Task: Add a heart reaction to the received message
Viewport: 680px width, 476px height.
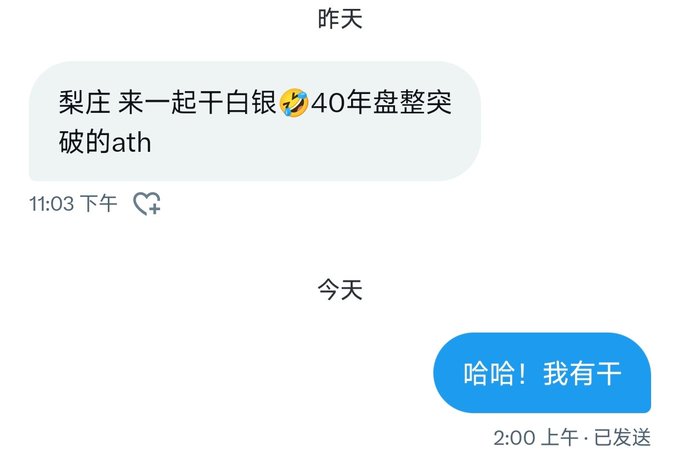Action: (147, 203)
